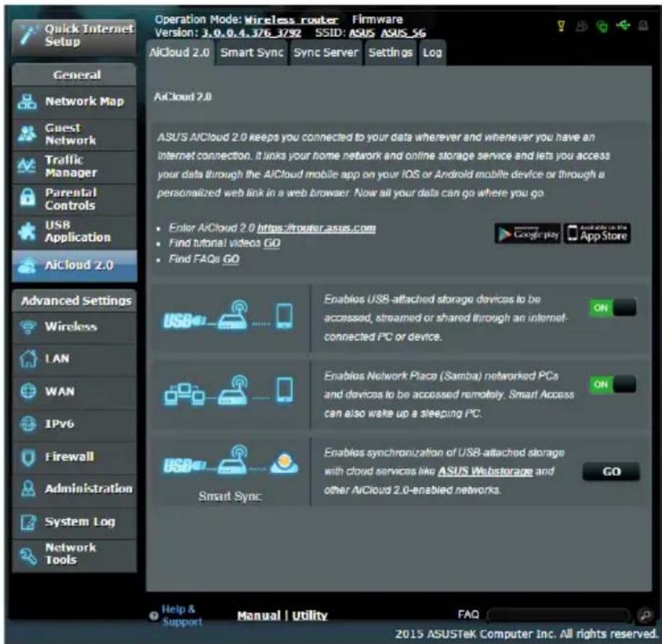
Task: Switch to the Sync Server tab
Action: [325, 53]
